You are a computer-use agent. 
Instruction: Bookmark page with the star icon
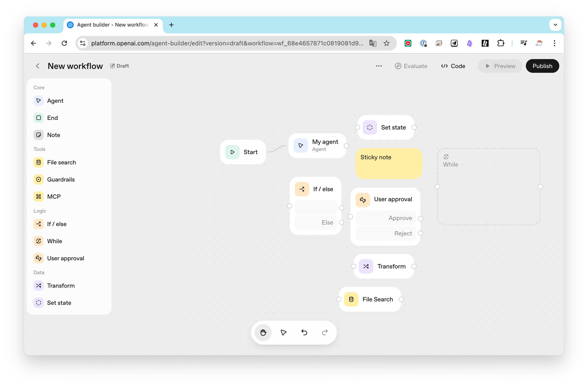tap(386, 43)
